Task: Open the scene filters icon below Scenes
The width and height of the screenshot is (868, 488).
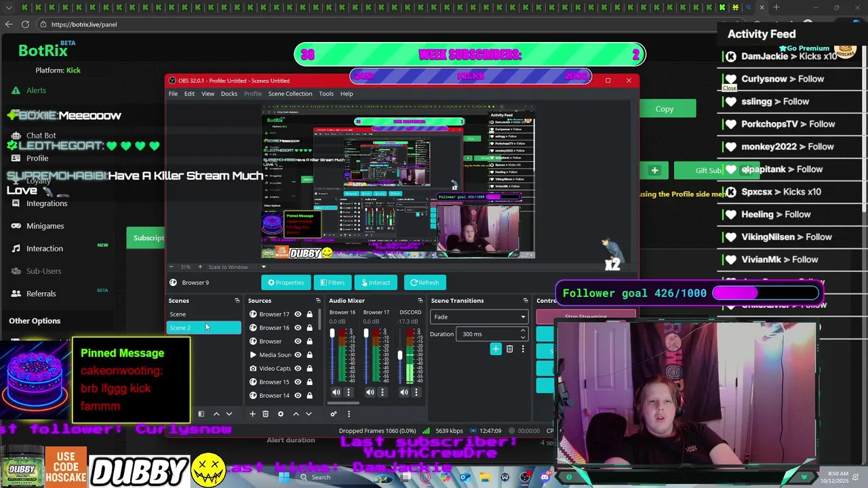Action: [201, 414]
